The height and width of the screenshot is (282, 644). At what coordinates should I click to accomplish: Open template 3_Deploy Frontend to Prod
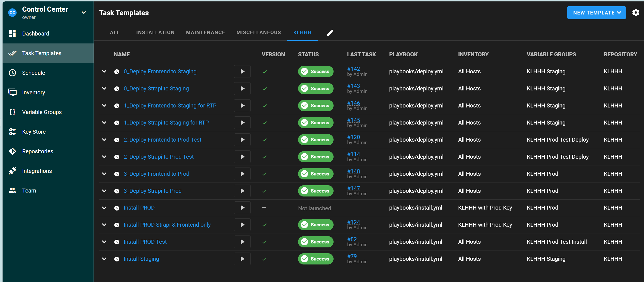156,174
